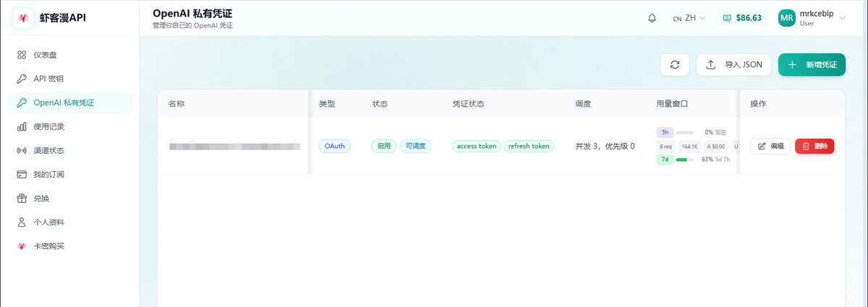Click the A $0.00 cost chip
This screenshot has height=307, width=868.
[717, 146]
